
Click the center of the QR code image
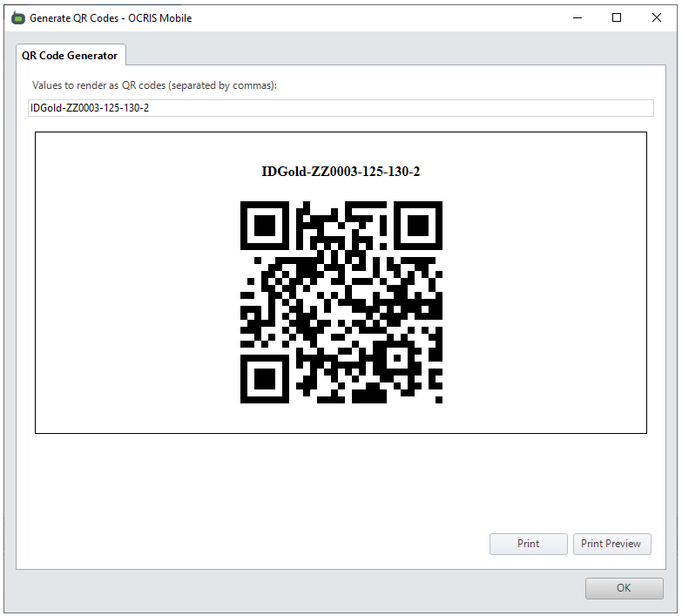341,302
